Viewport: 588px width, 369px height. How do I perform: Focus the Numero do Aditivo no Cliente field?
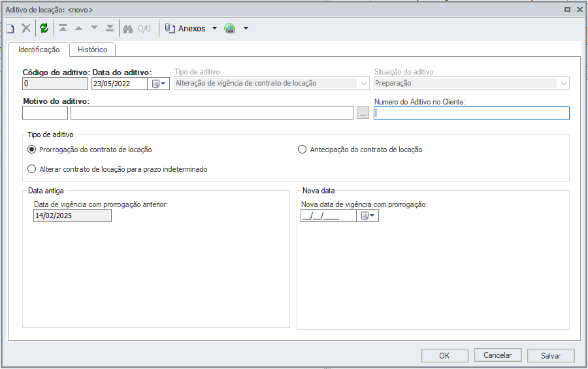[472, 113]
